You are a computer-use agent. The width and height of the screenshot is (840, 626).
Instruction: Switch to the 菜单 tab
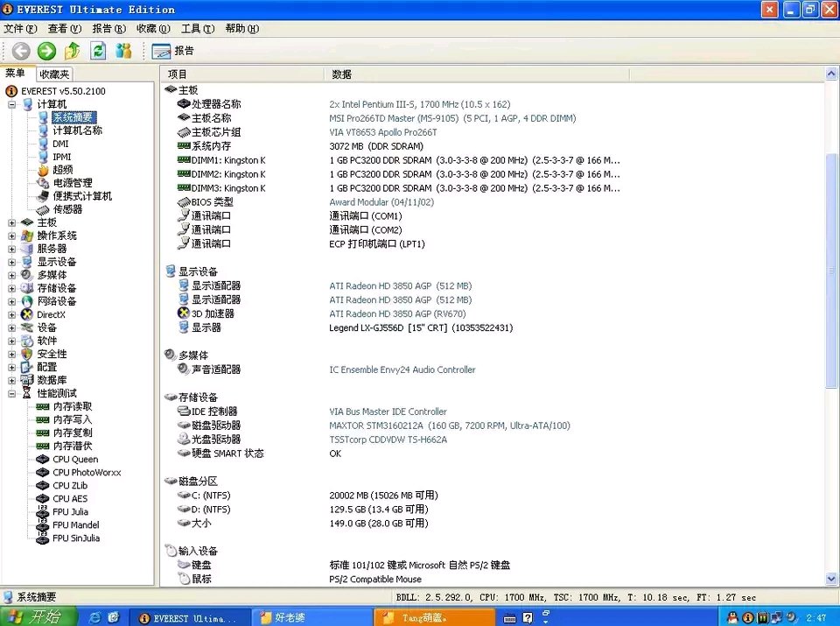(x=16, y=73)
